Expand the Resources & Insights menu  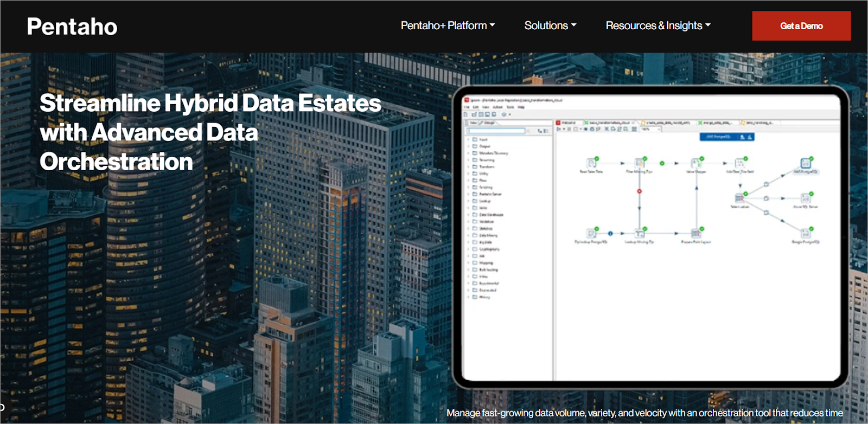click(x=658, y=25)
